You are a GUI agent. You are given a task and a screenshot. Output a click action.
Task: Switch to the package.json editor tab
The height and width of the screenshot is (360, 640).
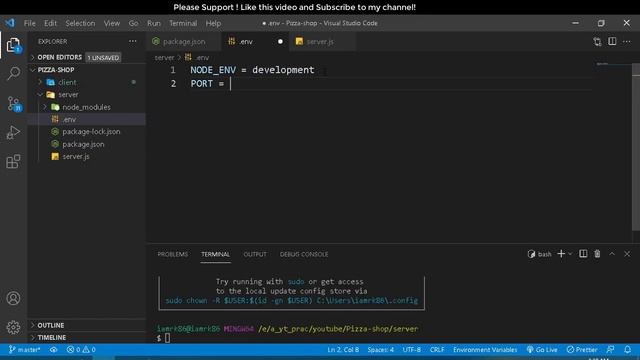click(x=184, y=41)
